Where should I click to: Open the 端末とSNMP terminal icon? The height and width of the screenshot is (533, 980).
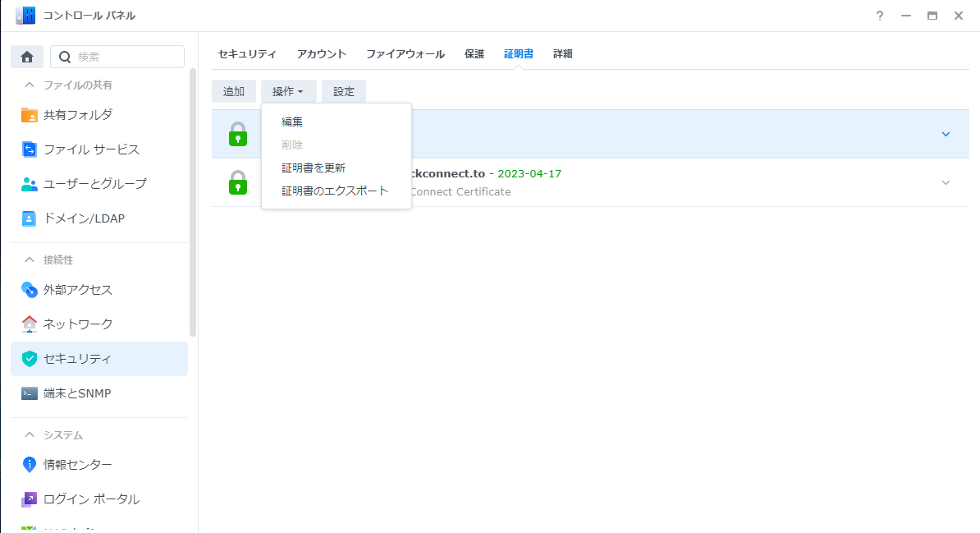30,393
